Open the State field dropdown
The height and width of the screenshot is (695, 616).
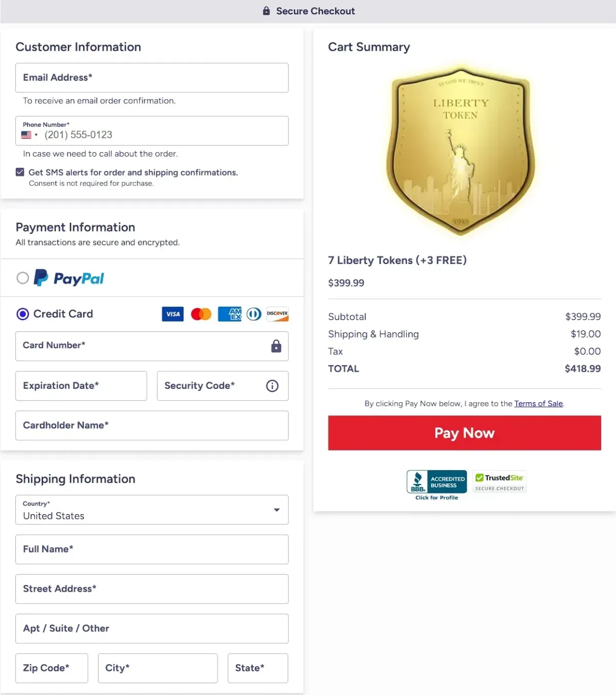click(x=258, y=668)
